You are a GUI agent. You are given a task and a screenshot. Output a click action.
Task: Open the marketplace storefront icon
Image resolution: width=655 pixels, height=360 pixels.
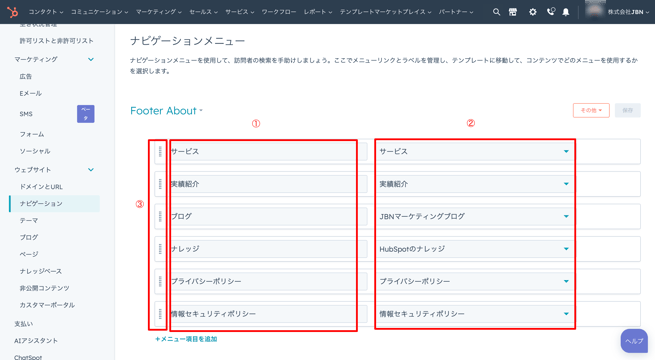pyautogui.click(x=513, y=12)
